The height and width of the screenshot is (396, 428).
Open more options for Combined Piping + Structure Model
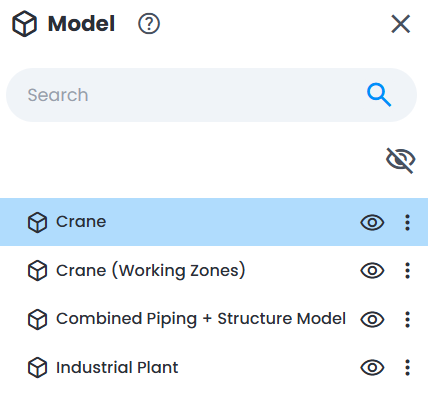coord(407,319)
